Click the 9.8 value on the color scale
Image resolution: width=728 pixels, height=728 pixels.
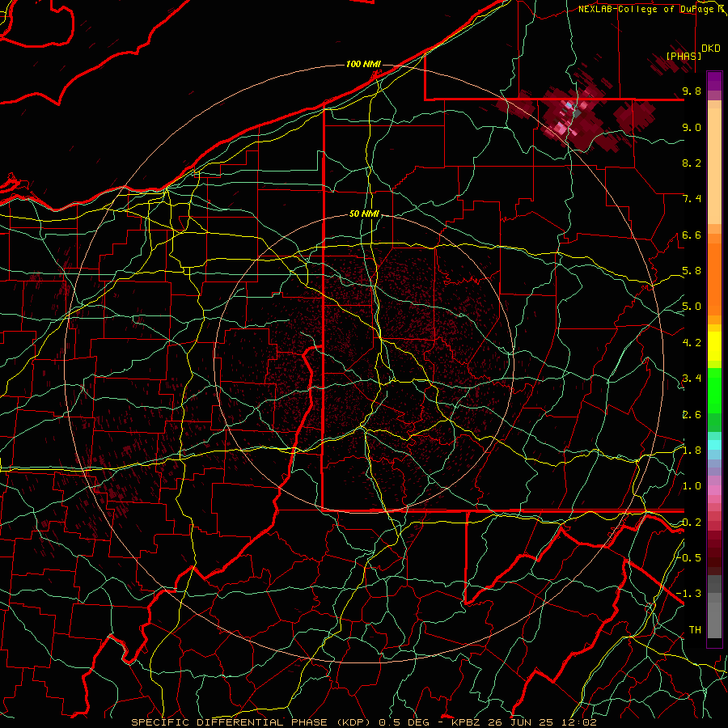(692, 91)
